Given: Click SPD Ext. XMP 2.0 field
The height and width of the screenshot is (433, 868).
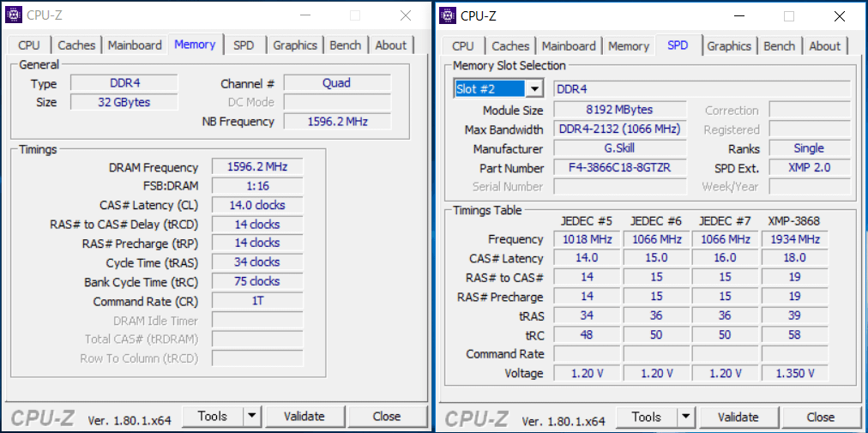Looking at the screenshot, I should click(810, 167).
